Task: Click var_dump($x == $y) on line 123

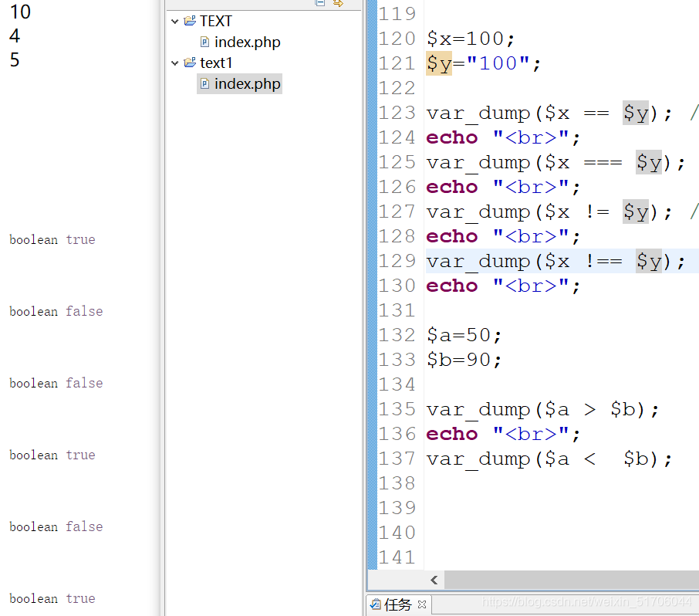Action: tap(549, 113)
